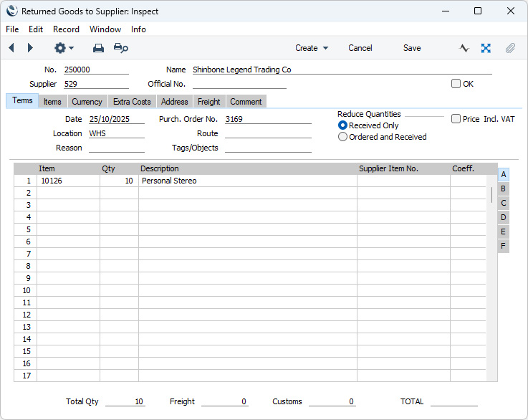Click the app logo in title bar
Image resolution: width=528 pixels, height=420 pixels.
tap(11, 11)
